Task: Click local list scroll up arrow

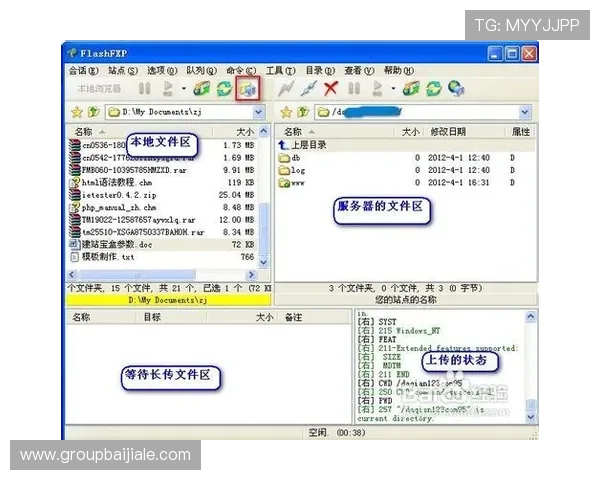Action: tap(264, 131)
